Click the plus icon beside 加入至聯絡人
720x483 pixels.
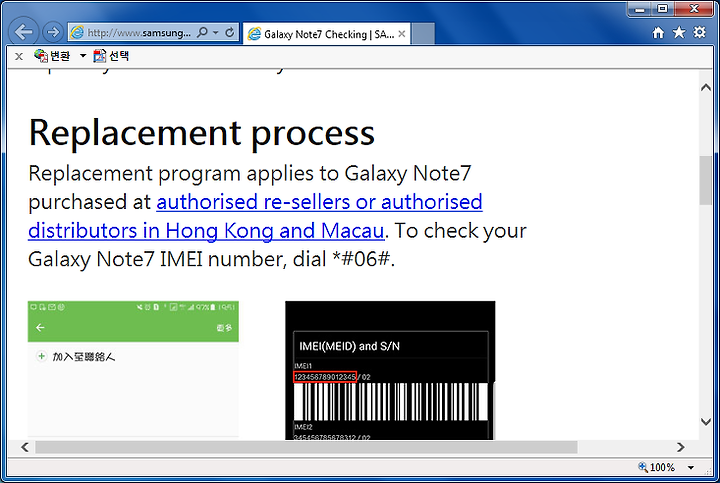coord(41,356)
